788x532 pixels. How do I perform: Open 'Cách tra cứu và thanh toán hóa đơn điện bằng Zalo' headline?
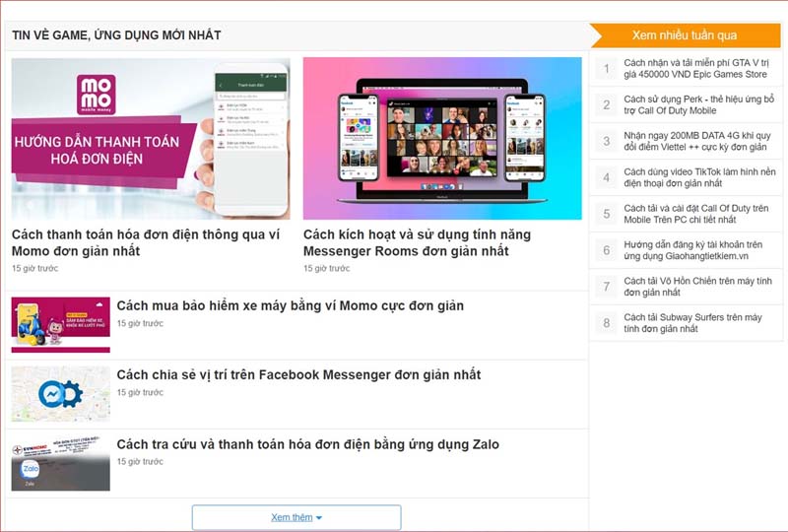pyautogui.click(x=307, y=444)
